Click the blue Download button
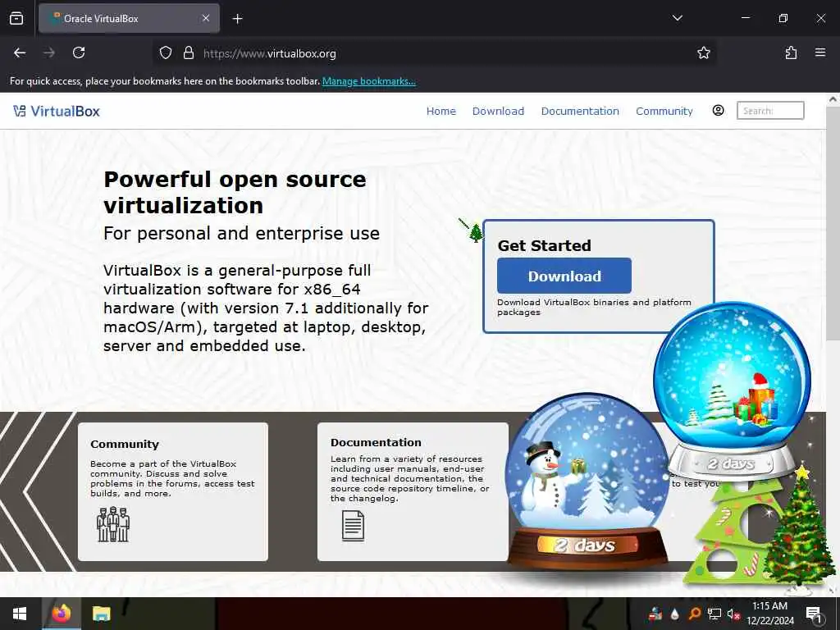 click(x=564, y=276)
